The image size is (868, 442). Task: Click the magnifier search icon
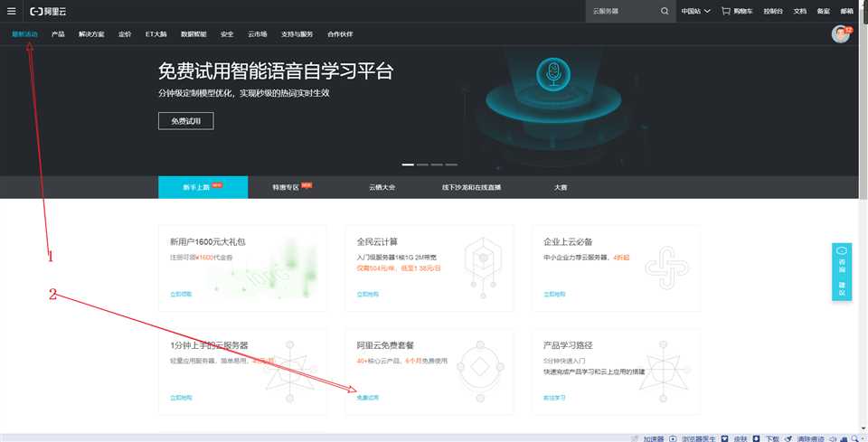[x=665, y=11]
